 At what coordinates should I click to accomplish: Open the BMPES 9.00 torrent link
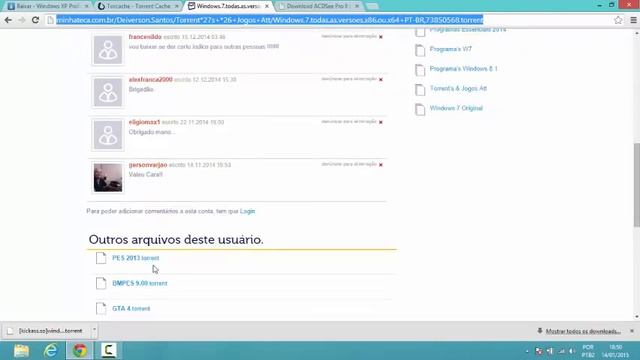140,283
